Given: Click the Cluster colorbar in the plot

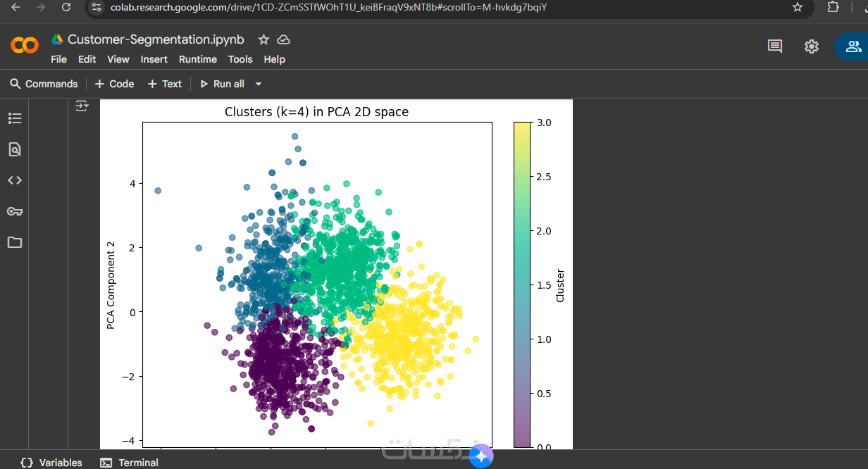Looking at the screenshot, I should click(522, 284).
